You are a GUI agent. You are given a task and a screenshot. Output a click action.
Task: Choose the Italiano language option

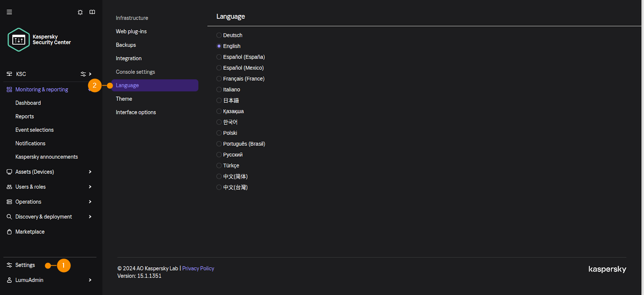point(219,90)
